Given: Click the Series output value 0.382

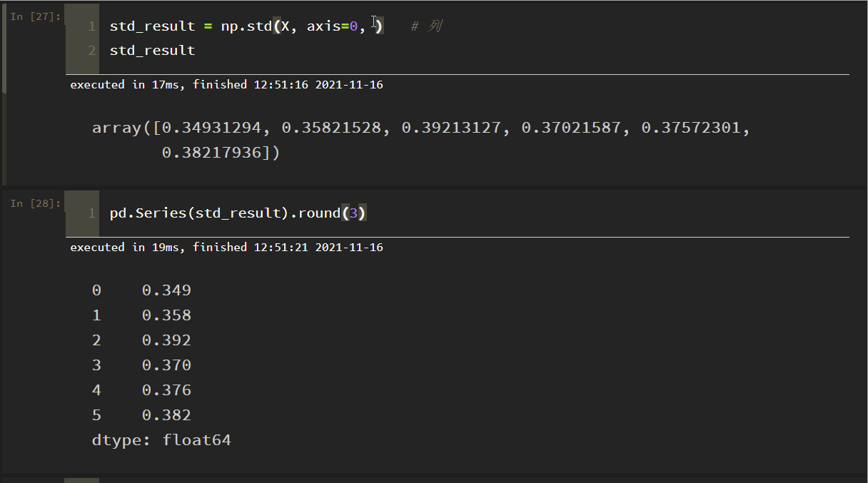Looking at the screenshot, I should point(166,415).
